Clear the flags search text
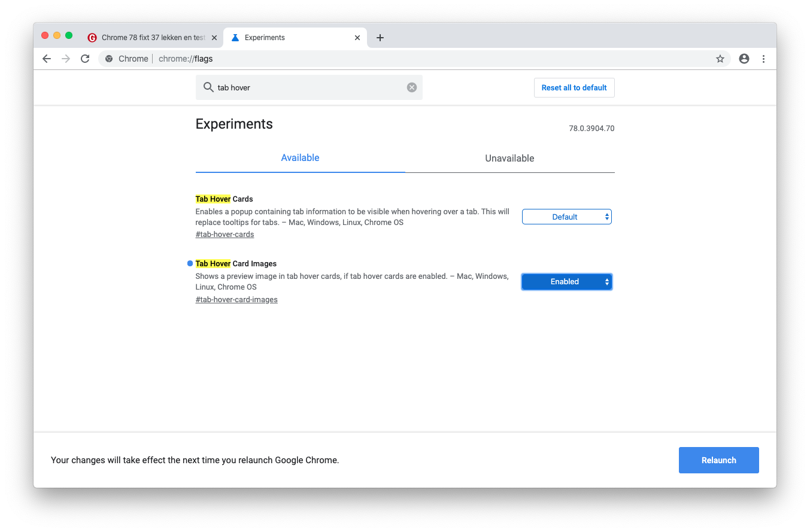Image resolution: width=810 pixels, height=532 pixels. pos(412,87)
